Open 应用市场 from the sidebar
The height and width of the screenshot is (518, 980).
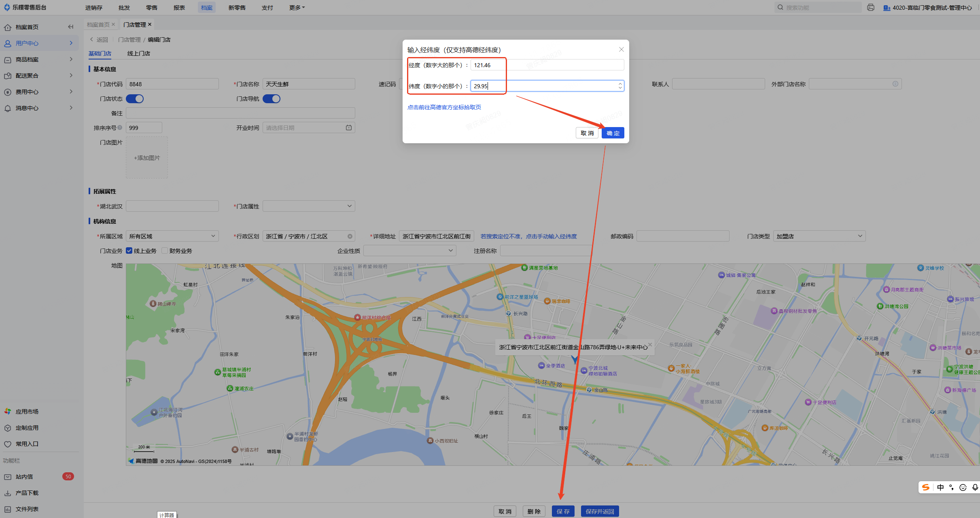tap(27, 412)
